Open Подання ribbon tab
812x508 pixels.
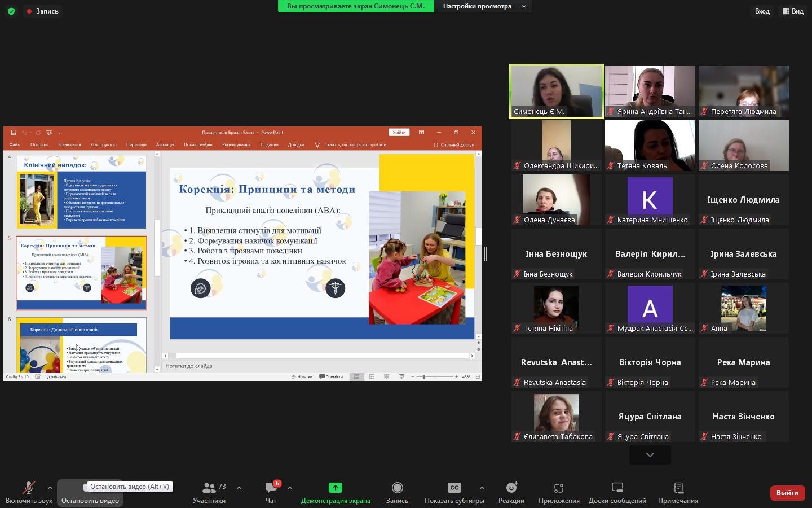[269, 144]
